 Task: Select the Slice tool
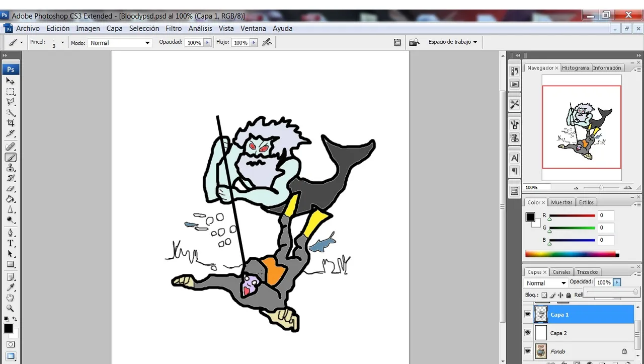(x=10, y=134)
